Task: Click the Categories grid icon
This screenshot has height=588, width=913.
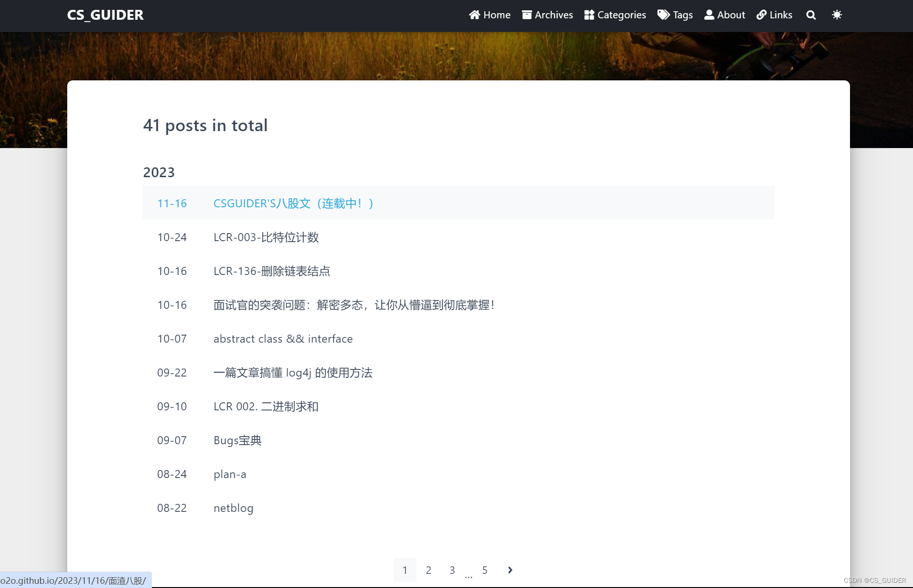Action: tap(589, 15)
